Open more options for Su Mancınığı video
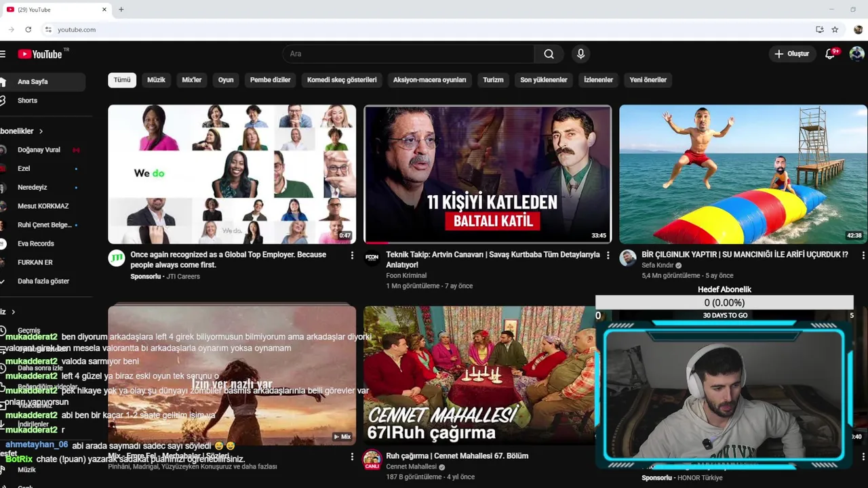Image resolution: width=868 pixels, height=488 pixels. 863,256
